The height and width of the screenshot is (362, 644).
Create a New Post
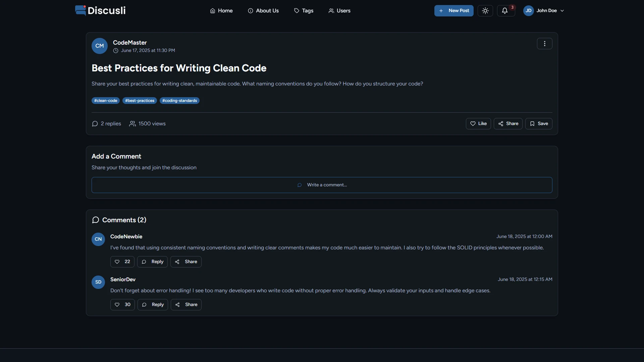click(454, 11)
